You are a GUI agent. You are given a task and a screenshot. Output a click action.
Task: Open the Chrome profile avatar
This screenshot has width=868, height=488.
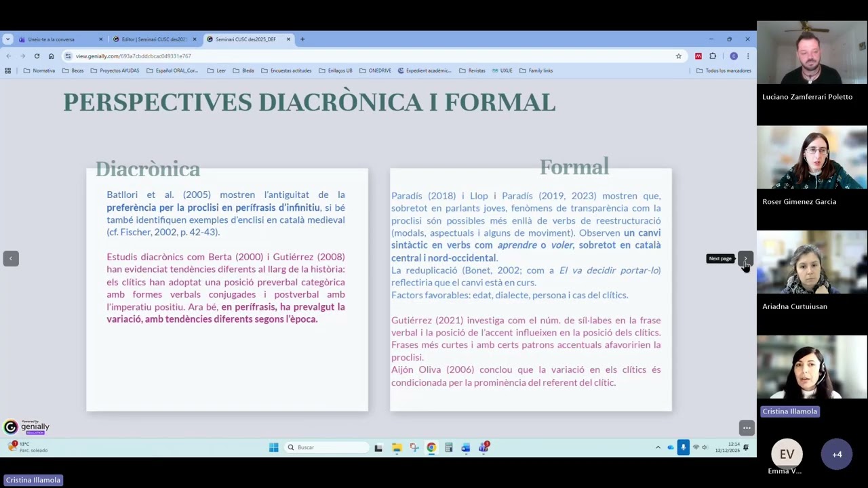[733, 56]
